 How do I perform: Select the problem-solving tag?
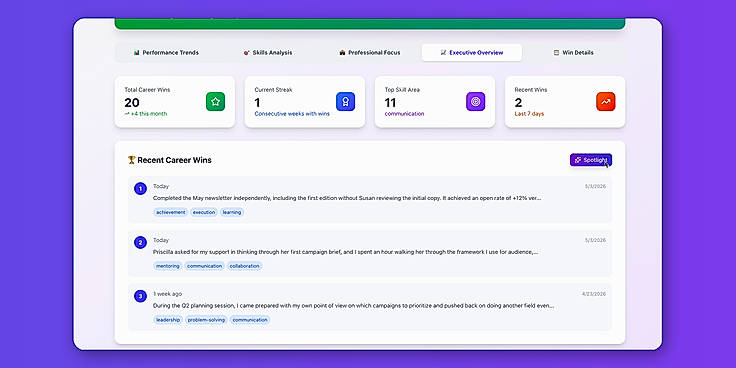click(x=207, y=320)
